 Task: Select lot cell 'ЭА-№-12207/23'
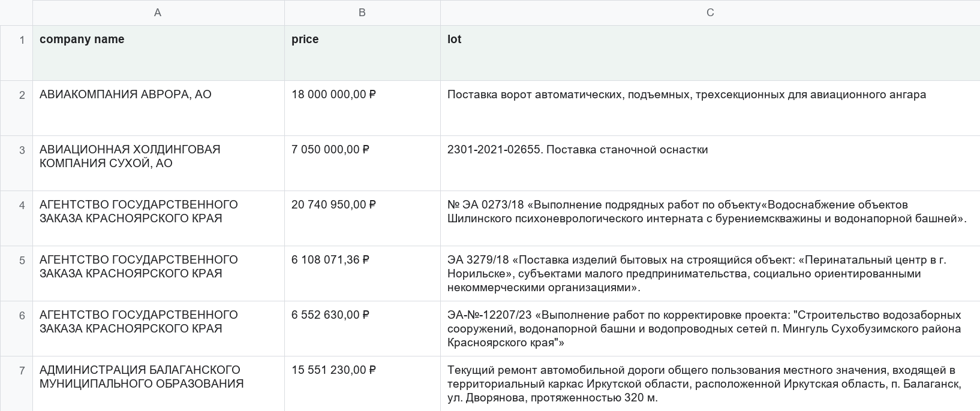(710, 328)
